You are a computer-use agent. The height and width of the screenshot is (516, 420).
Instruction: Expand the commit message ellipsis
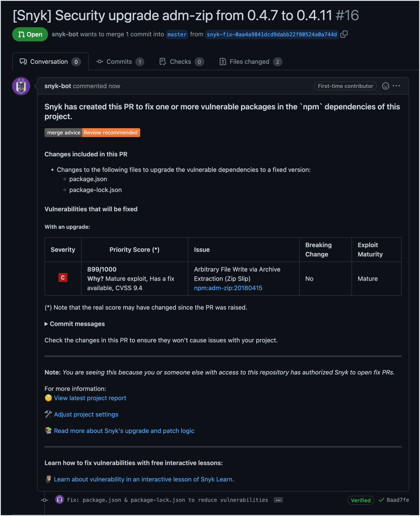(278, 500)
